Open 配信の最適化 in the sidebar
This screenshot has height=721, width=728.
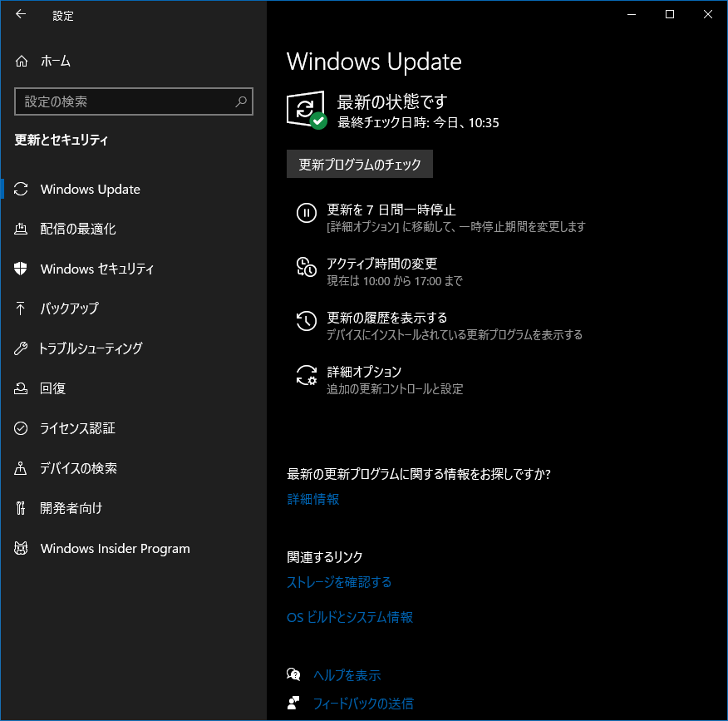[x=78, y=229]
